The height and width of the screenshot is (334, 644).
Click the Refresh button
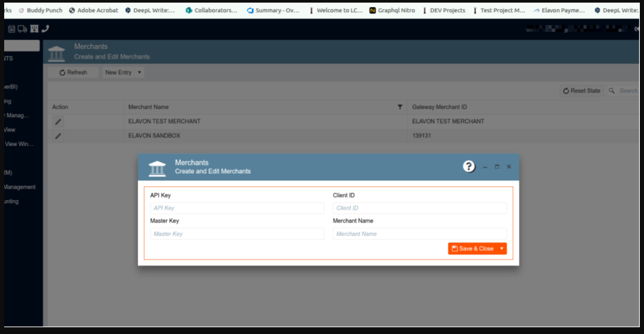coord(73,73)
